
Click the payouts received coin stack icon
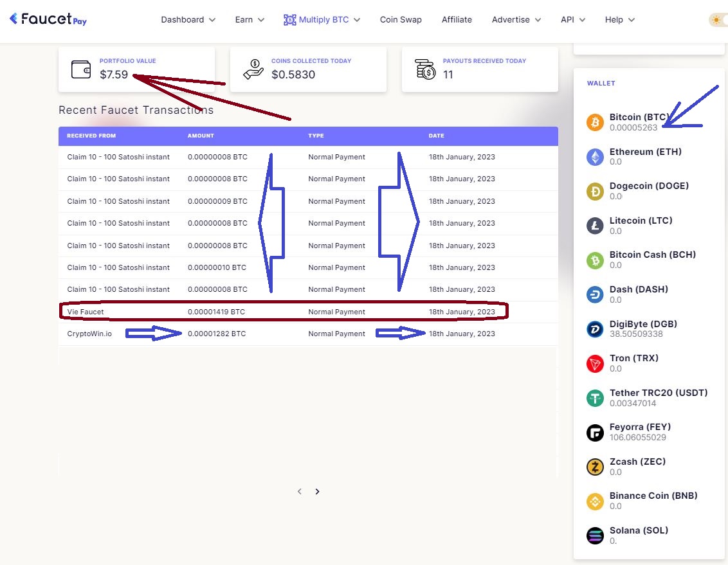[x=425, y=69]
